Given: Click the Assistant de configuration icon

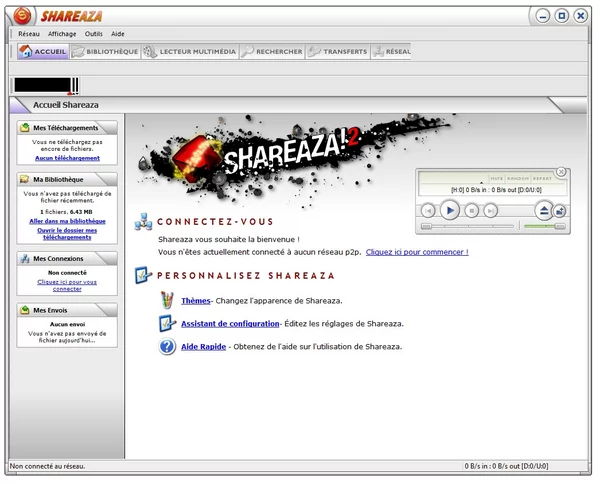Looking at the screenshot, I should pyautogui.click(x=167, y=323).
